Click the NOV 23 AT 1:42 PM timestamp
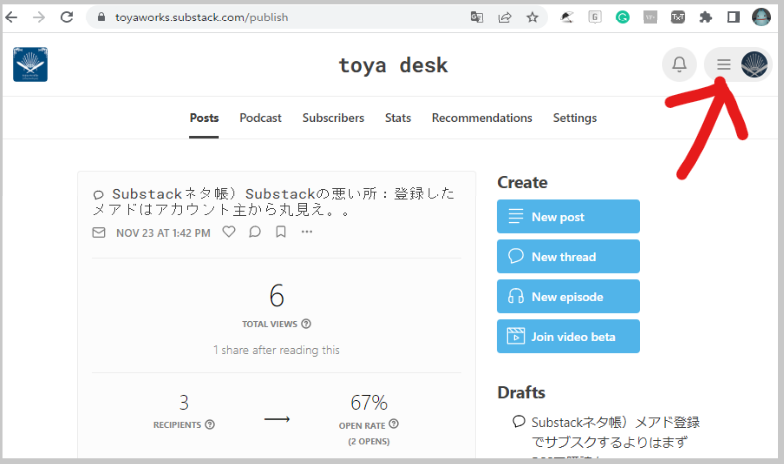Screen dimensions: 784x464 coord(164,233)
